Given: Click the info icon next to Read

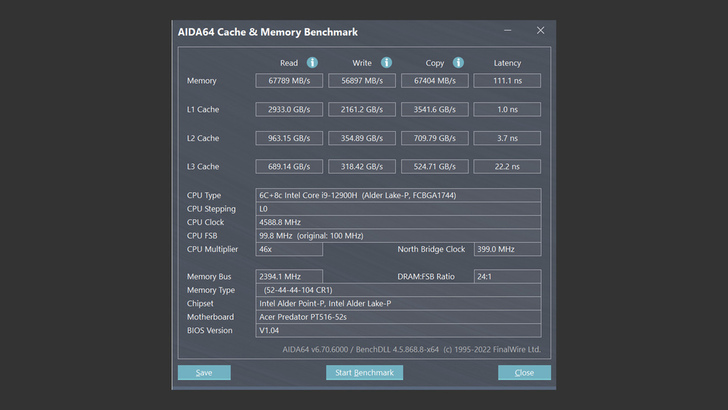Looking at the screenshot, I should pos(312,63).
